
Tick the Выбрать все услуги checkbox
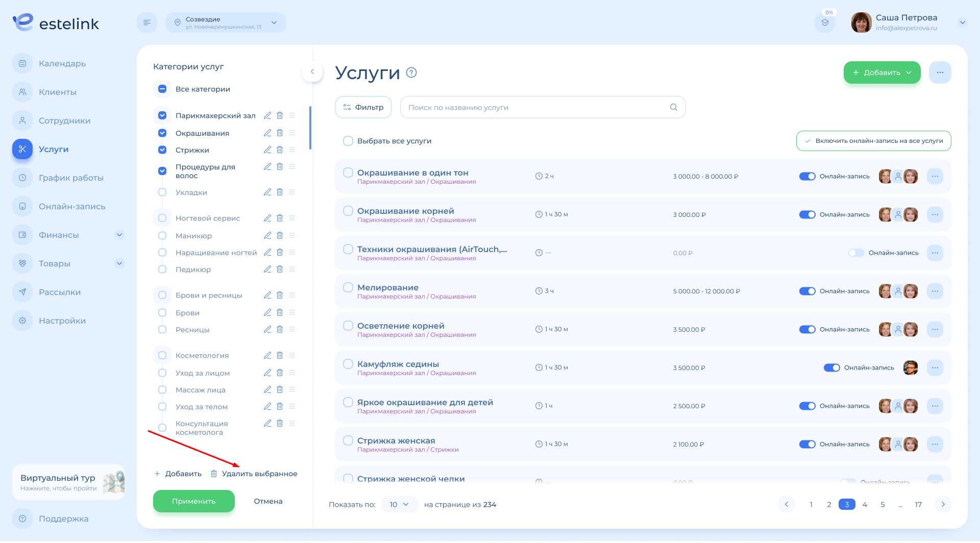tap(348, 141)
